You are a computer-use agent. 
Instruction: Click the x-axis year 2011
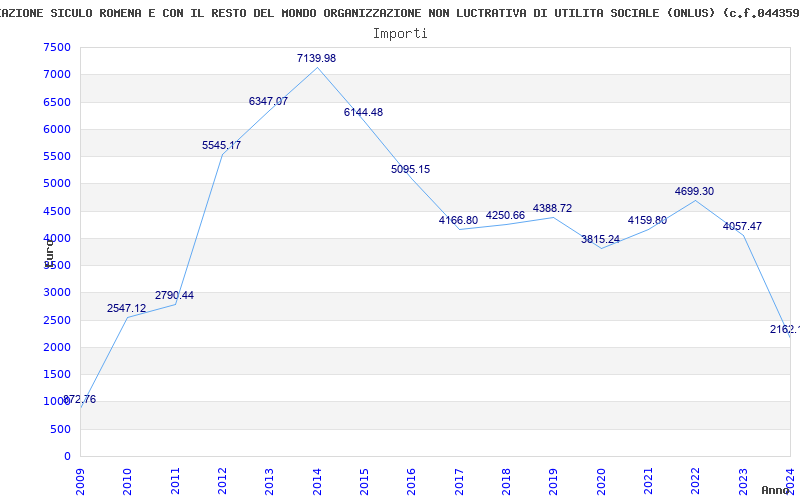(x=175, y=481)
